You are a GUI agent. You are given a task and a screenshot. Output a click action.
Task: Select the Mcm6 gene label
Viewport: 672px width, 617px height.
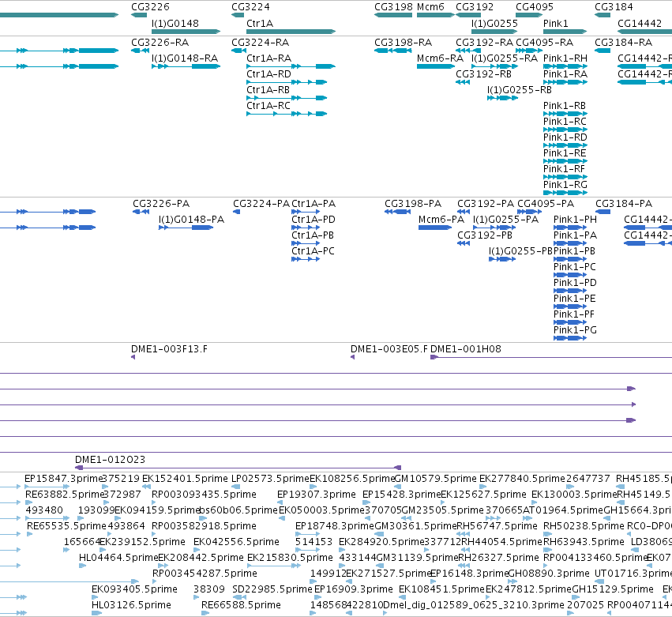click(430, 7)
